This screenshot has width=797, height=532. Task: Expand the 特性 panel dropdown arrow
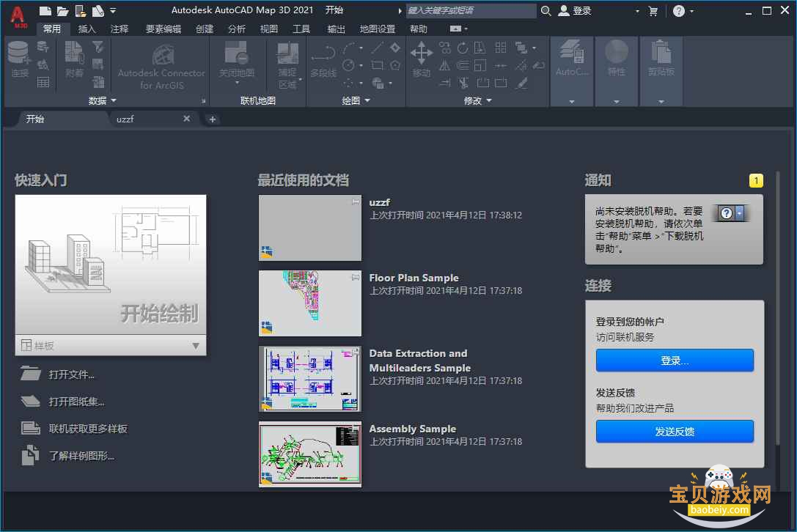(x=616, y=102)
